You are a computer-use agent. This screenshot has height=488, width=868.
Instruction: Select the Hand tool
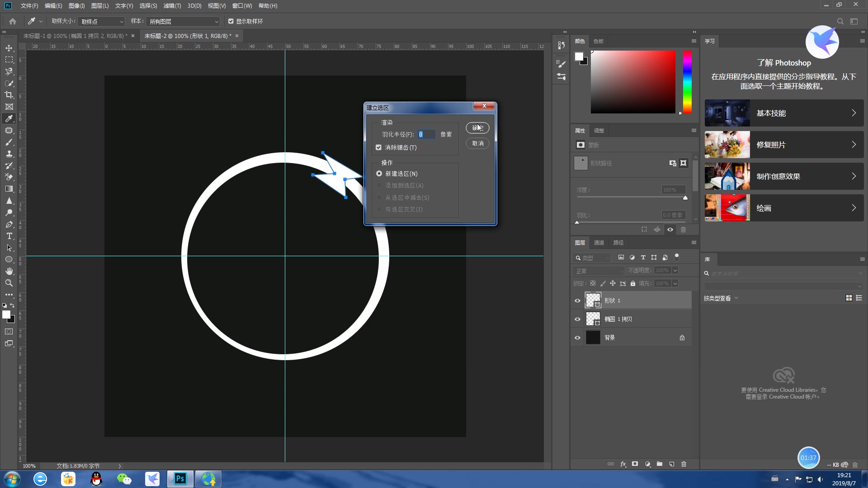[x=9, y=271]
